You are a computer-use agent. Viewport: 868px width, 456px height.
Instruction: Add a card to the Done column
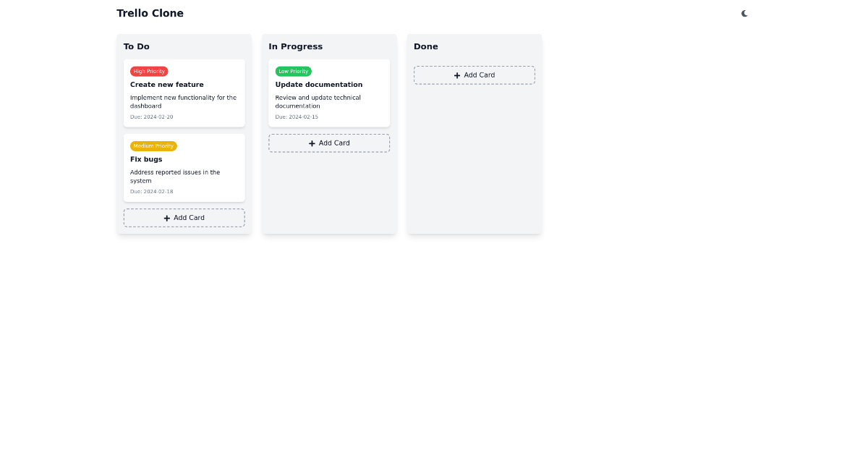point(474,75)
